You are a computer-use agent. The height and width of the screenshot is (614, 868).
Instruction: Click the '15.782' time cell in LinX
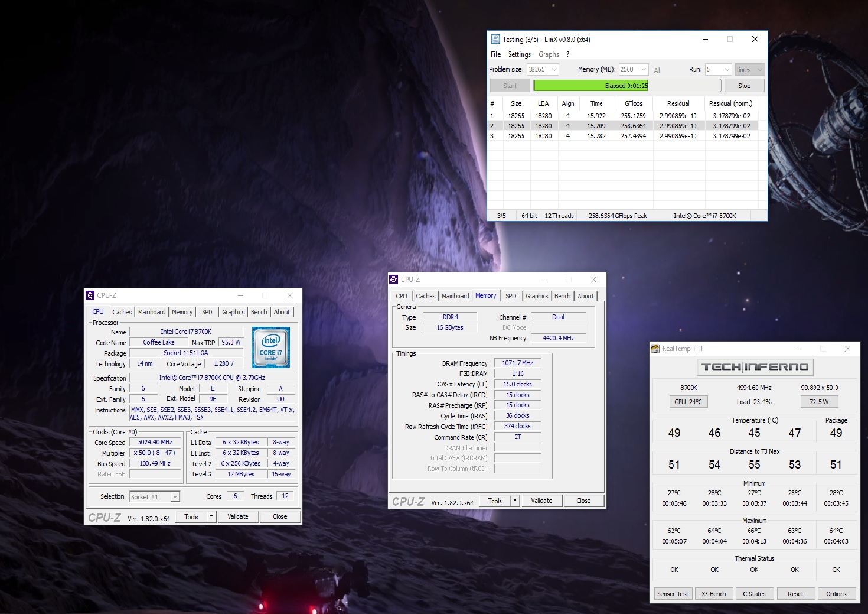[x=596, y=136]
